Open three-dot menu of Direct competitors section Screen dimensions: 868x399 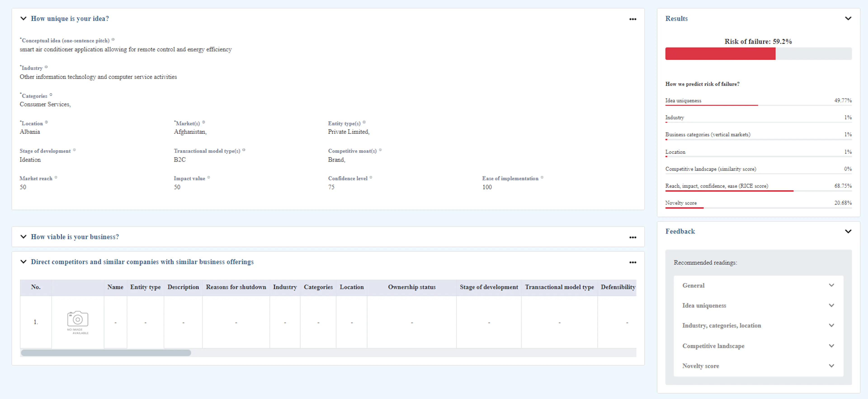click(633, 262)
